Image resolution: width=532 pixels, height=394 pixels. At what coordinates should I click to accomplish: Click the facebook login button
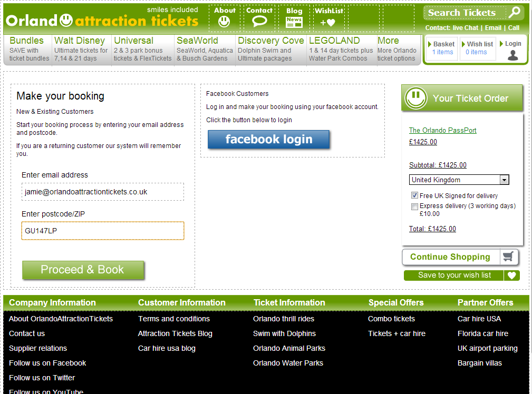[268, 140]
